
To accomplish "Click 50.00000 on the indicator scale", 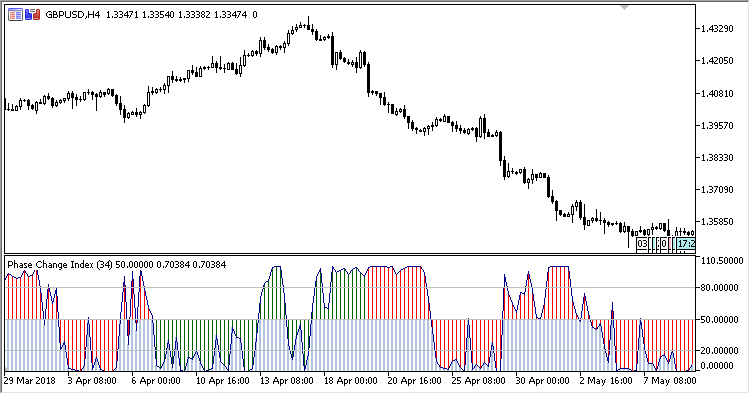I will (719, 320).
